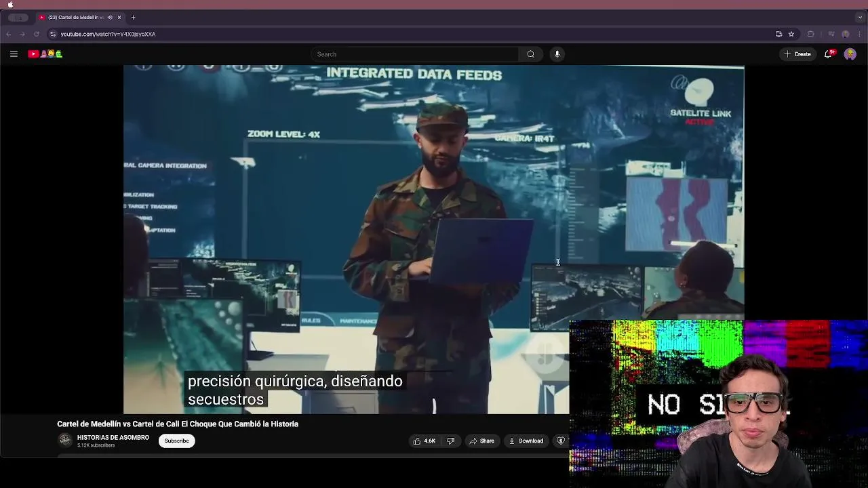Click the video title text

click(x=178, y=424)
